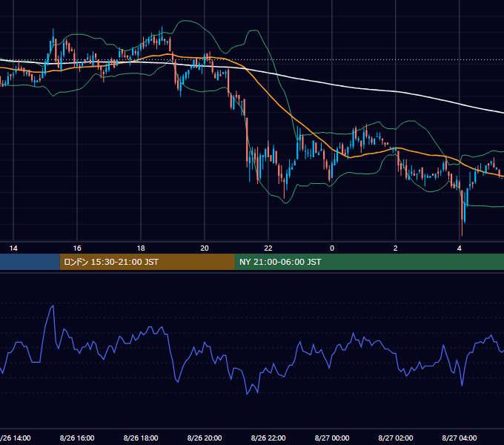
Task: Click the 18 hour axis label
Action: 141,248
